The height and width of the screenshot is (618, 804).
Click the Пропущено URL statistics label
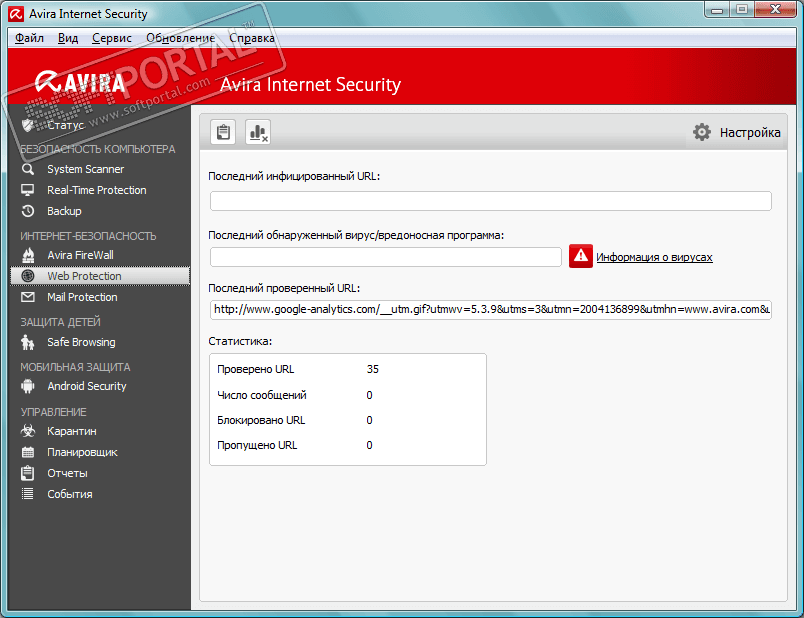[x=257, y=445]
